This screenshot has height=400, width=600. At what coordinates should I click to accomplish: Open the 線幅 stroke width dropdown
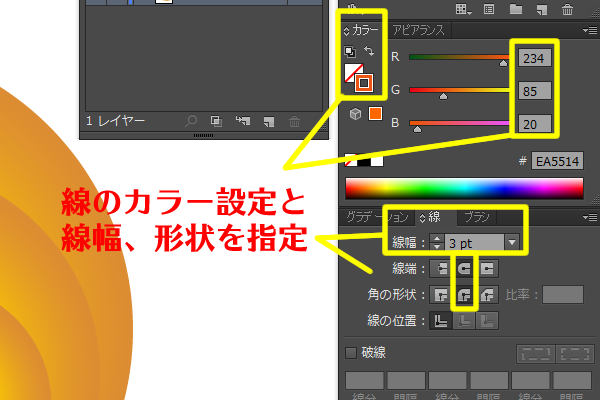click(512, 242)
